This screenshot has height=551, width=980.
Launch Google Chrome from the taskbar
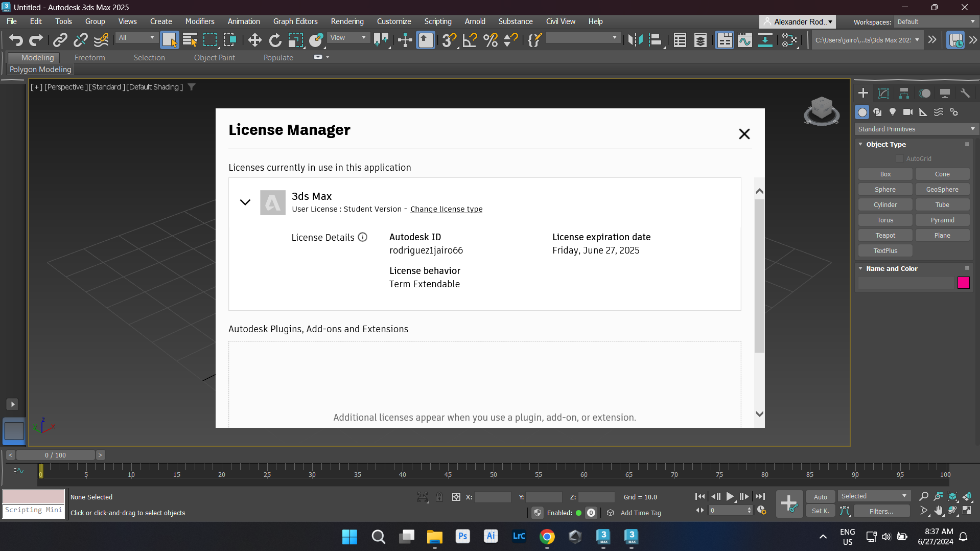(547, 537)
